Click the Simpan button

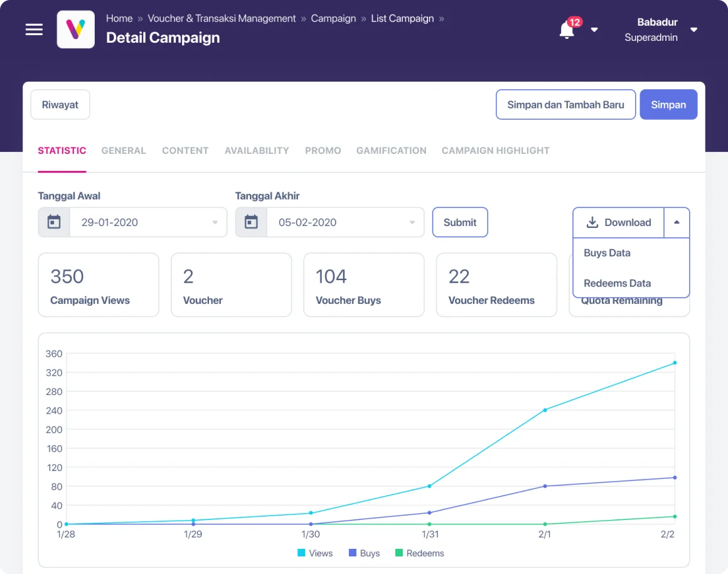pos(668,105)
